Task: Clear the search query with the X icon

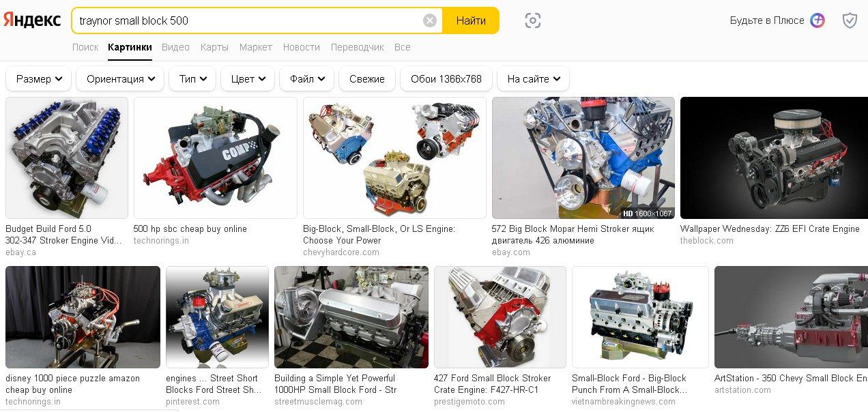Action: point(430,20)
